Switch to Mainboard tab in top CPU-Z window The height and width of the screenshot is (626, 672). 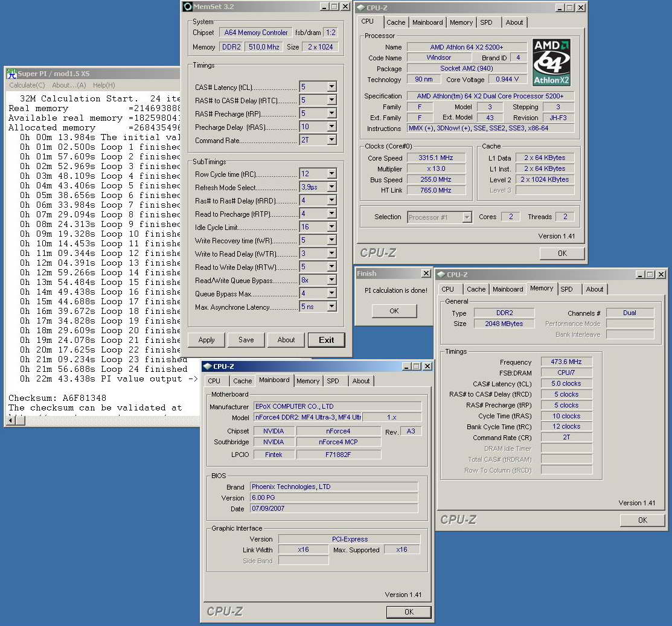427,22
